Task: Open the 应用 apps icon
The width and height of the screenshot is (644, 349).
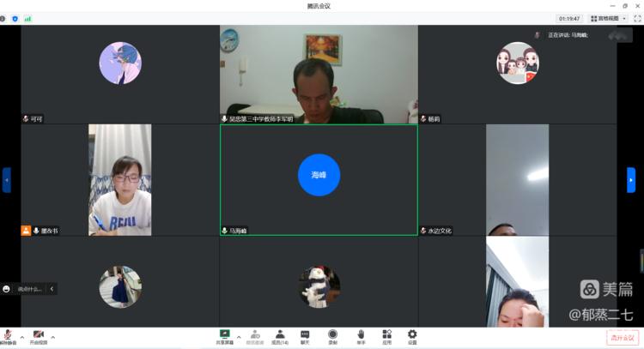Action: click(386, 335)
